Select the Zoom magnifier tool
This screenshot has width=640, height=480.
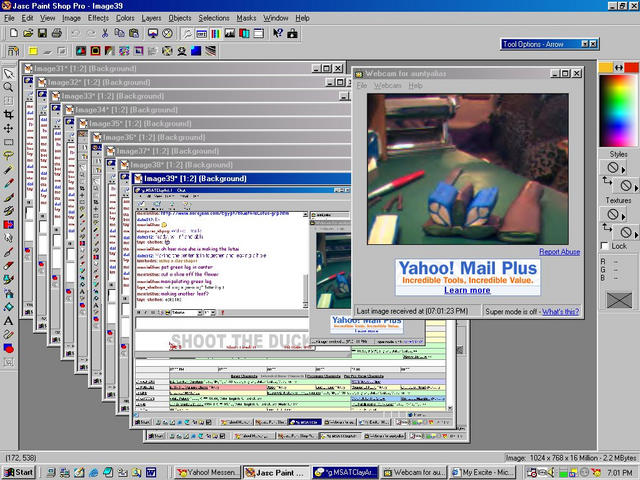(x=8, y=87)
